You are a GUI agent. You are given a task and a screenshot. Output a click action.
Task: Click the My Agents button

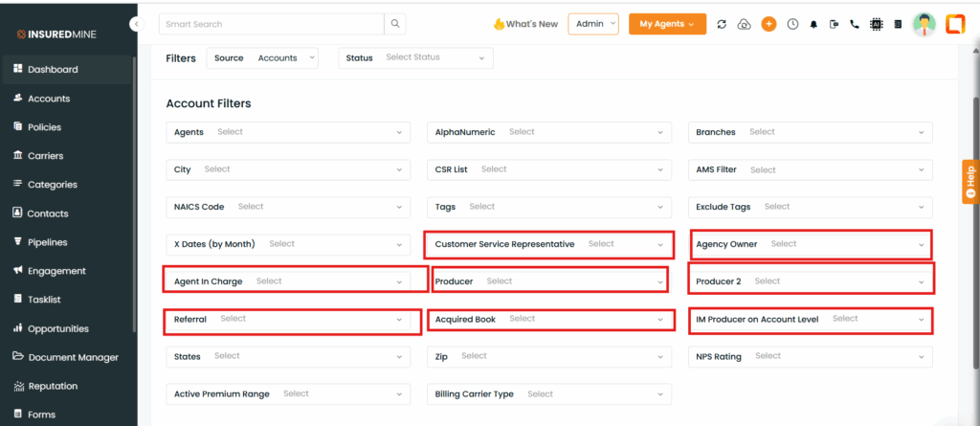(x=667, y=24)
